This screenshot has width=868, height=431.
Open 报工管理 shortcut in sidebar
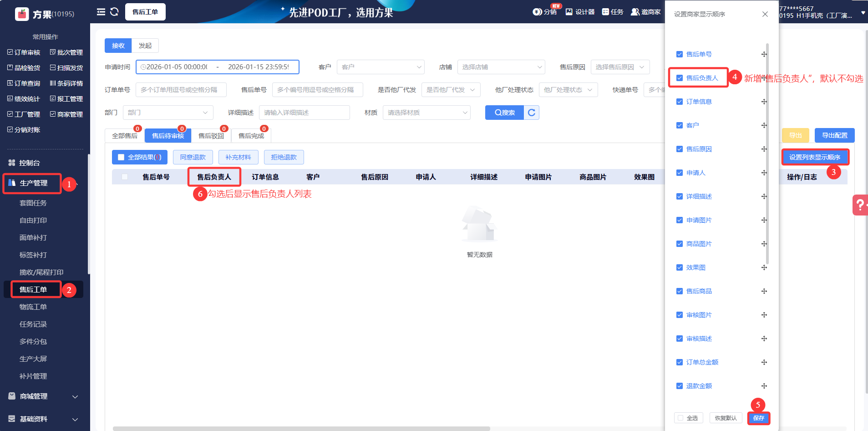66,99
